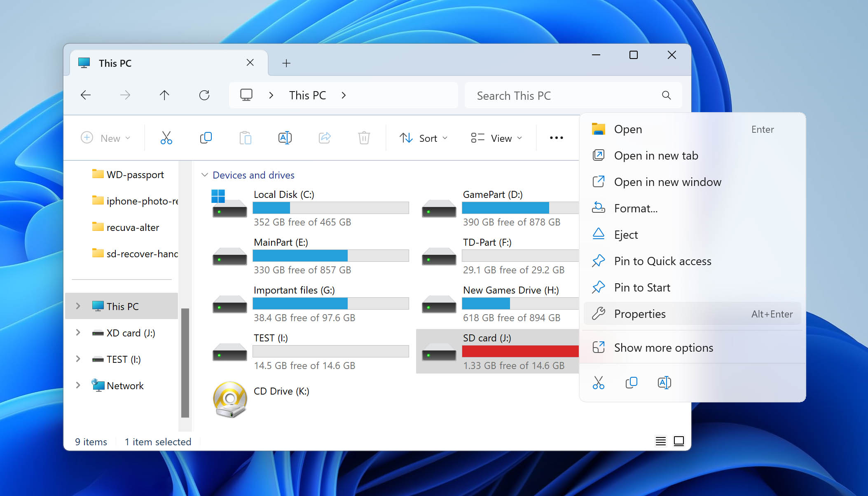Viewport: 868px width, 496px height.
Task: Open the Sort dropdown menu
Action: (423, 139)
